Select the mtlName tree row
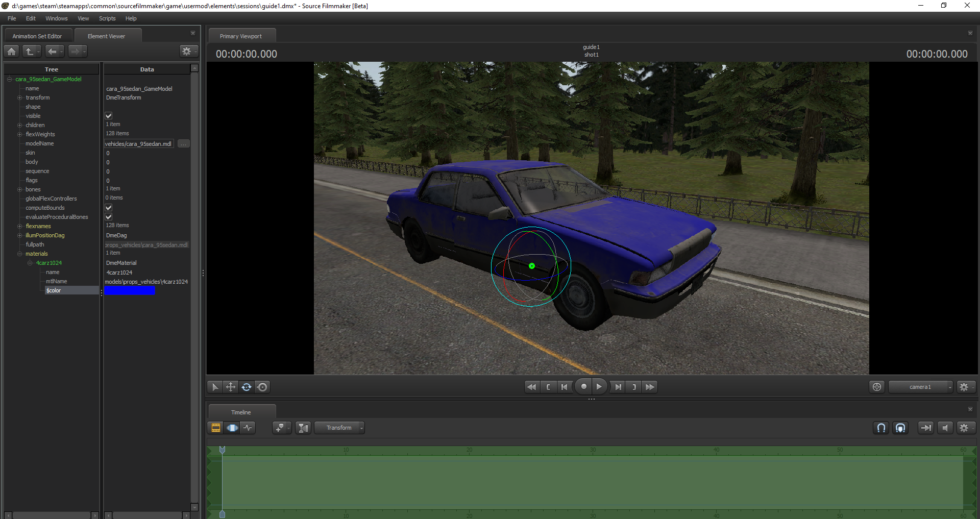Viewport: 980px width, 519px height. (57, 281)
